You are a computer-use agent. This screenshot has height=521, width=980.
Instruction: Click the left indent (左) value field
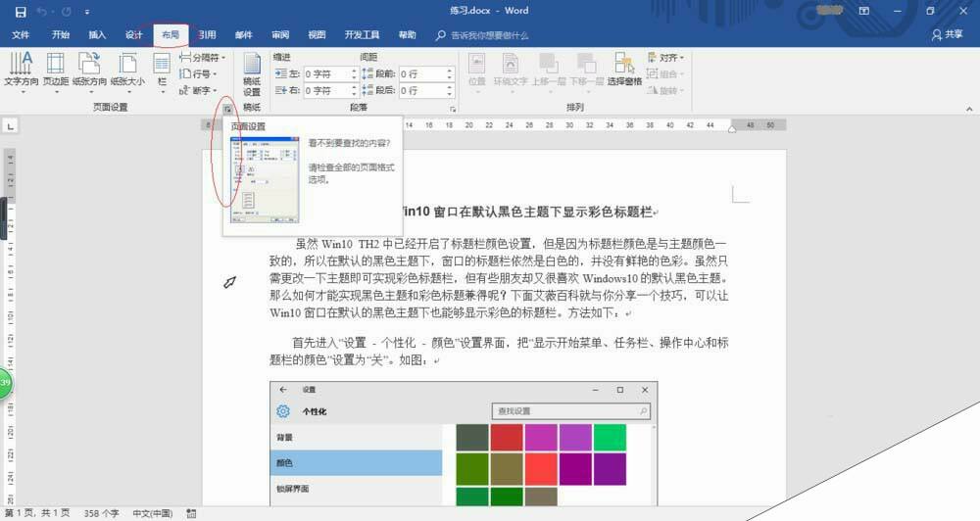click(327, 73)
